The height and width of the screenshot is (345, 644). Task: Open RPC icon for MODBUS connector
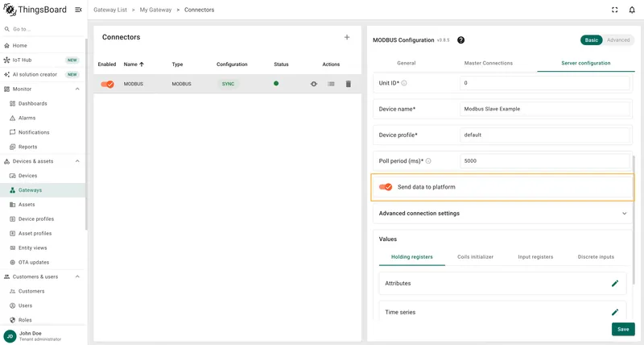(314, 84)
